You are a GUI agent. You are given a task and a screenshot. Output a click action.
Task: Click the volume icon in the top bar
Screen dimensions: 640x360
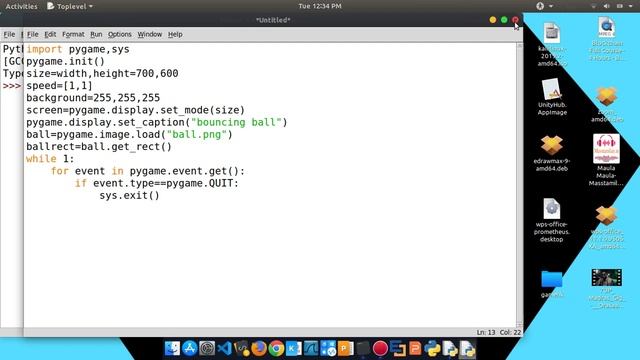click(x=607, y=6)
